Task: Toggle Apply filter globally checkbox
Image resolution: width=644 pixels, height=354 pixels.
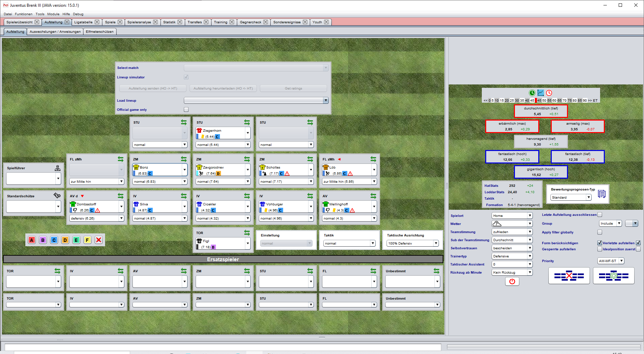Action: click(600, 232)
